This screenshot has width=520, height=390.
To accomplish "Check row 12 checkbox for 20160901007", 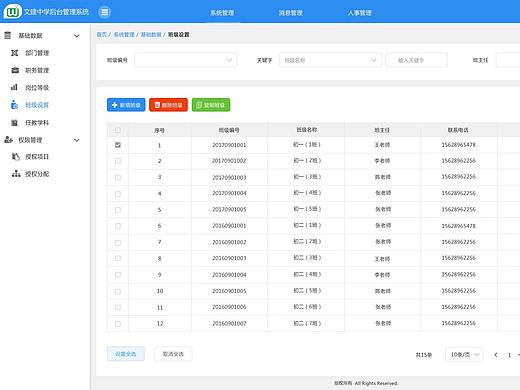I will [118, 324].
